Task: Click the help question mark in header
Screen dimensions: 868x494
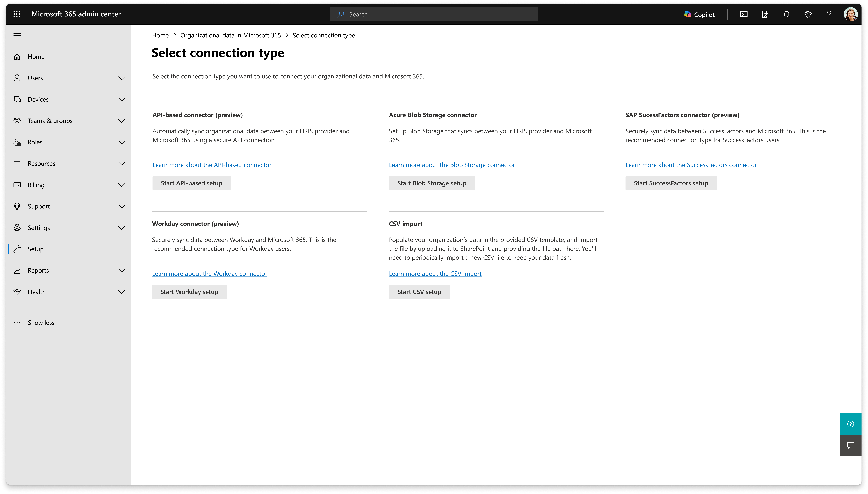Action: 829,14
